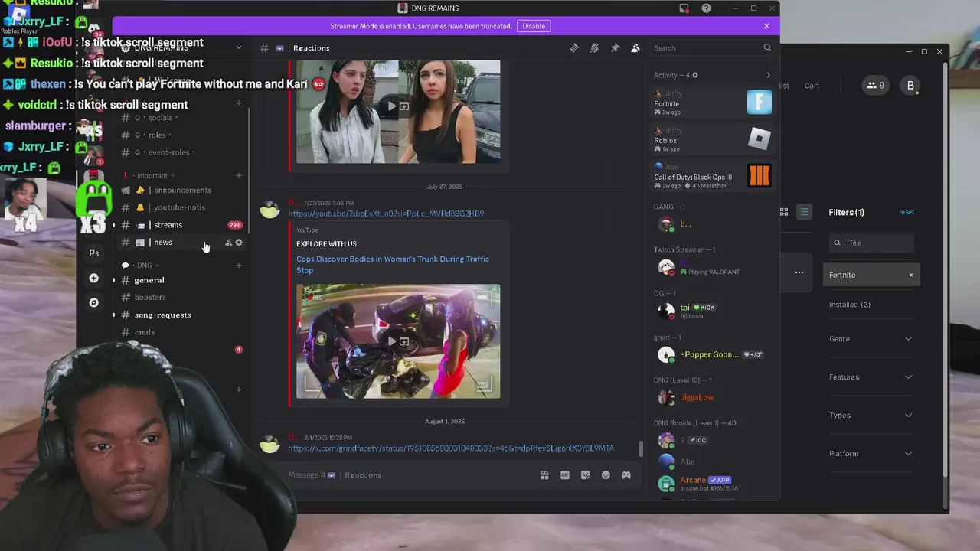This screenshot has width=980, height=551.
Task: Open the general channel
Action: [149, 280]
